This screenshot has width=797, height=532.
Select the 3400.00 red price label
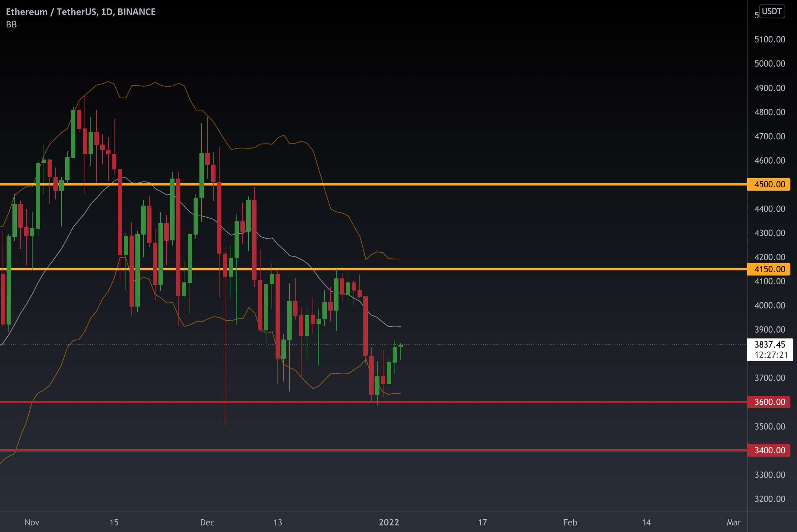(769, 450)
